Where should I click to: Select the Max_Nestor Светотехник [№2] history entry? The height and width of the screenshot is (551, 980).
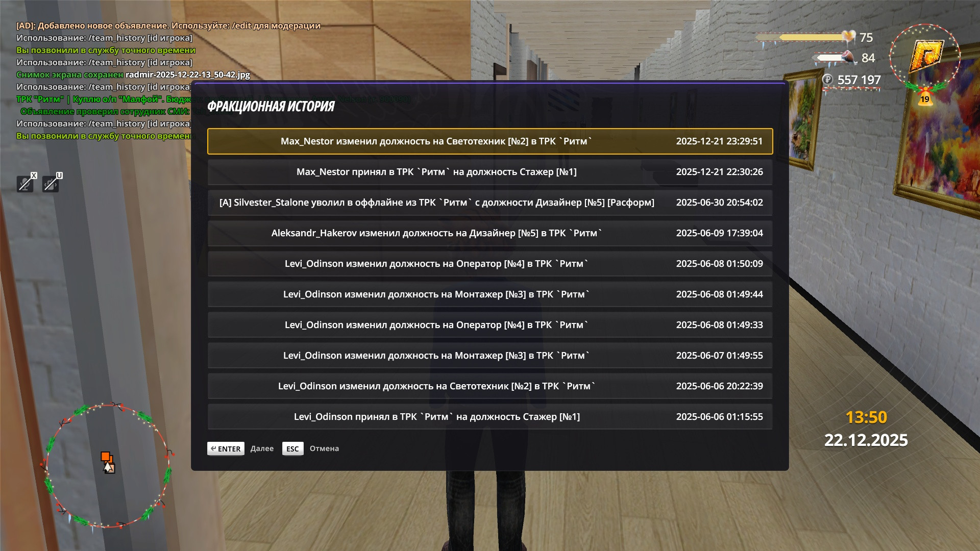click(x=489, y=141)
